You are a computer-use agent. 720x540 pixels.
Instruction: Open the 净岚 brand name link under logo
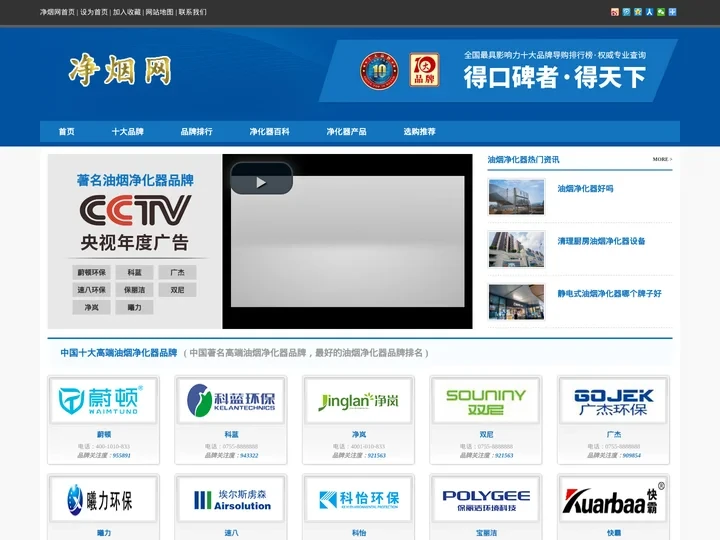tap(359, 434)
